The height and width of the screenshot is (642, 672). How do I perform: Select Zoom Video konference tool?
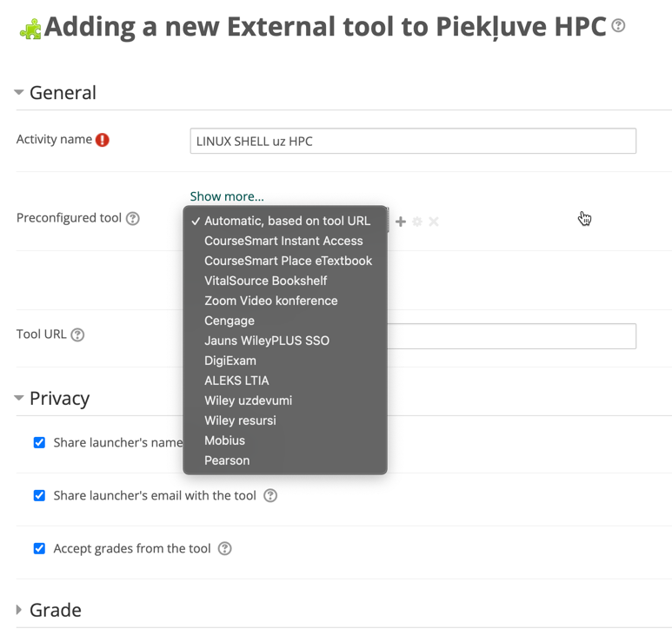tap(285, 301)
